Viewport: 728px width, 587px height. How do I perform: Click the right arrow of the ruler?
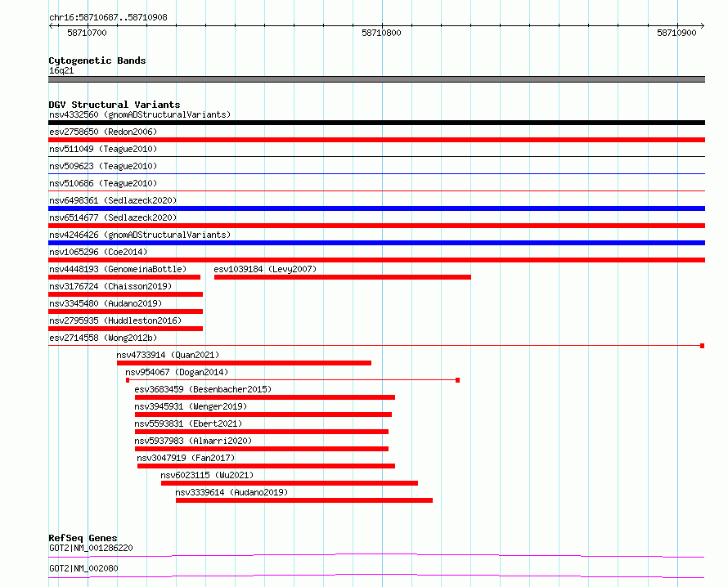(703, 26)
